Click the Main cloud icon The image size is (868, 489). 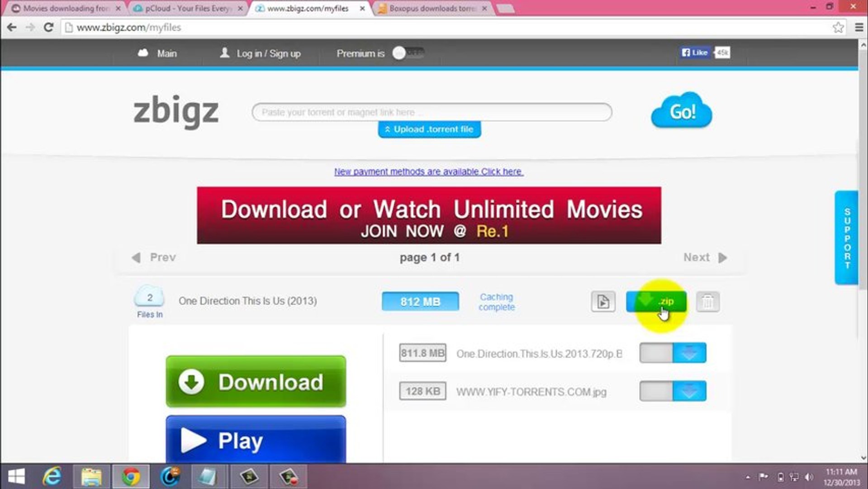click(143, 53)
